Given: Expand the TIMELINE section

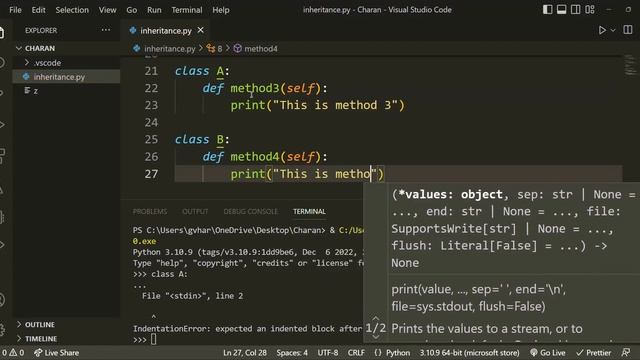Looking at the screenshot, I should pos(41,339).
